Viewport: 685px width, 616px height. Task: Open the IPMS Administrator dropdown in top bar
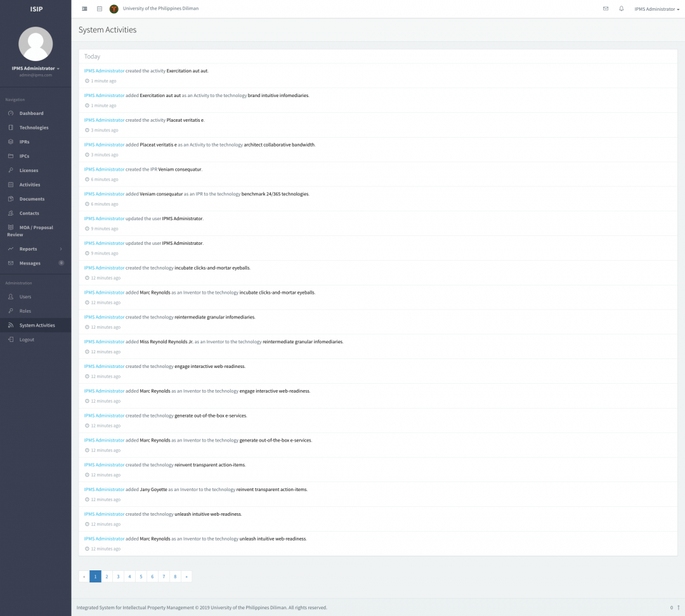pyautogui.click(x=656, y=9)
